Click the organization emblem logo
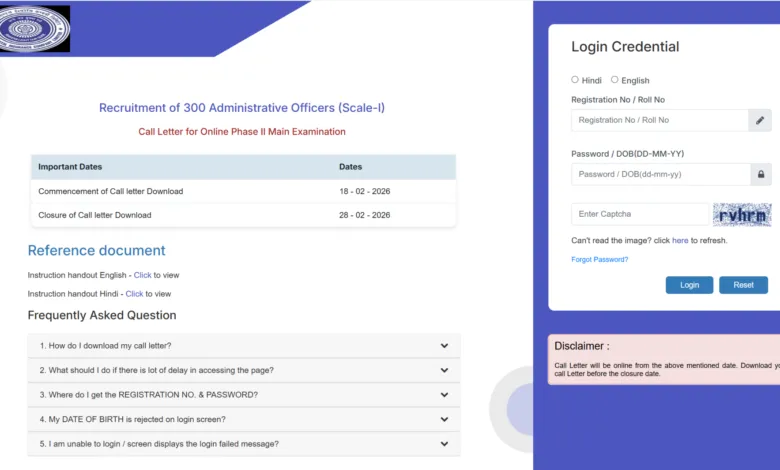 (34, 28)
